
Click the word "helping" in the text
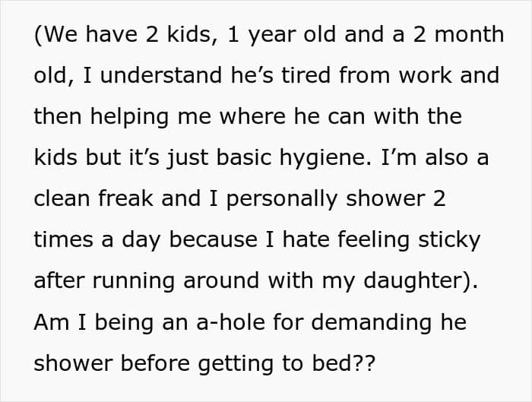(130, 118)
